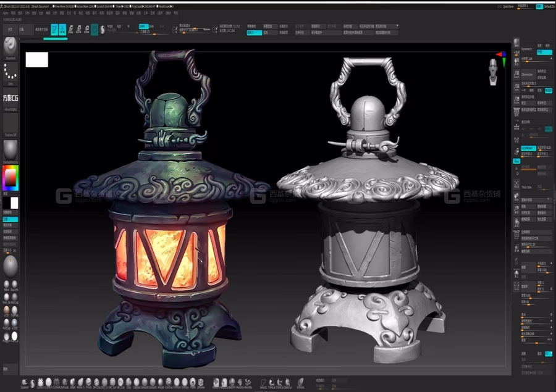
Task: Select the Pinch brush
Action: 88,383
